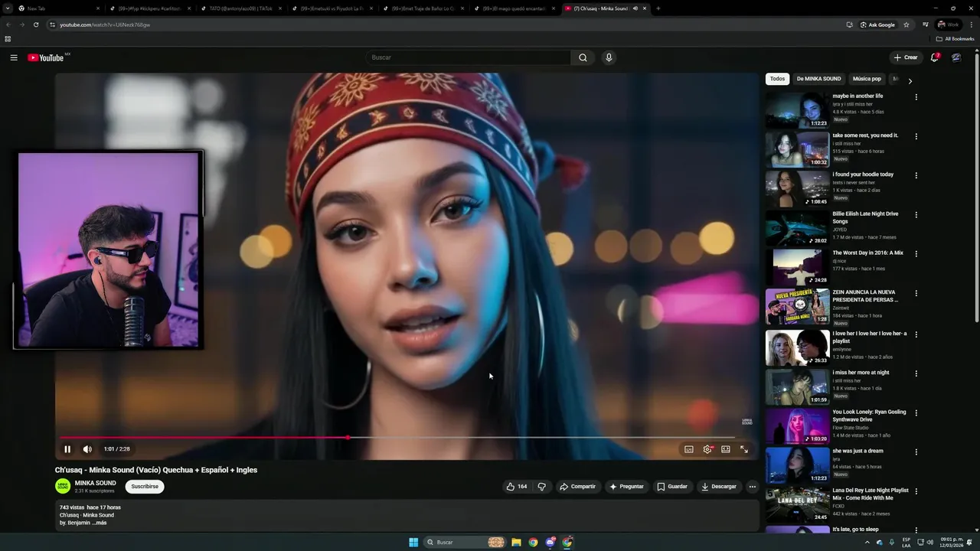Switch to the 'El mago quedó encantado' tab
980x551 pixels.
(x=513, y=8)
